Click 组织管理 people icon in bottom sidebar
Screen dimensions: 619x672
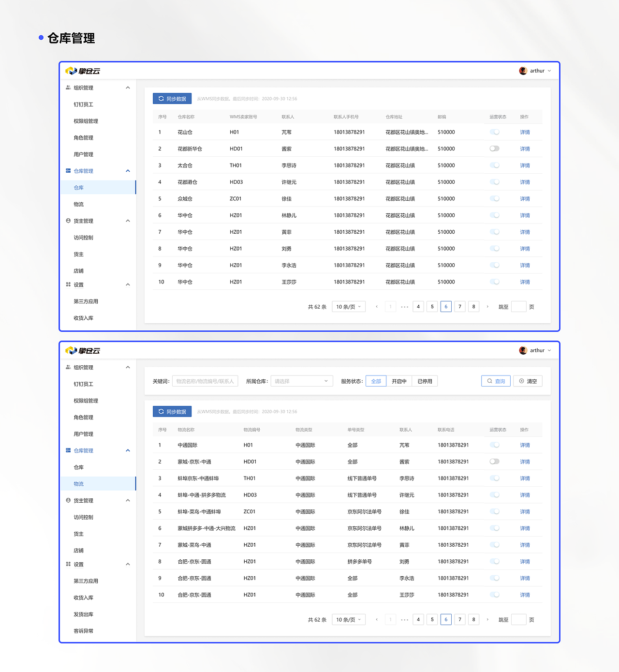68,367
